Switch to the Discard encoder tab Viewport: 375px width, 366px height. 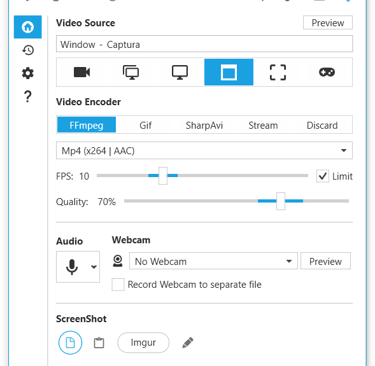(x=322, y=125)
